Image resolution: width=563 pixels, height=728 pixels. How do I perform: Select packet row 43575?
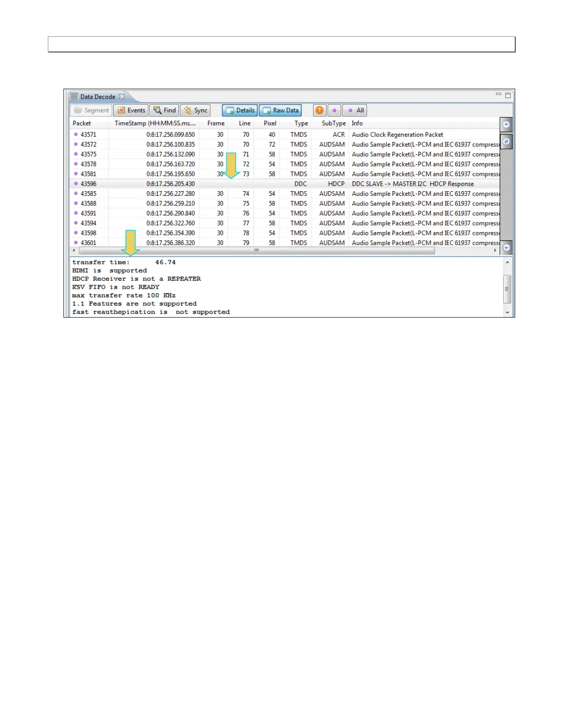click(x=284, y=154)
